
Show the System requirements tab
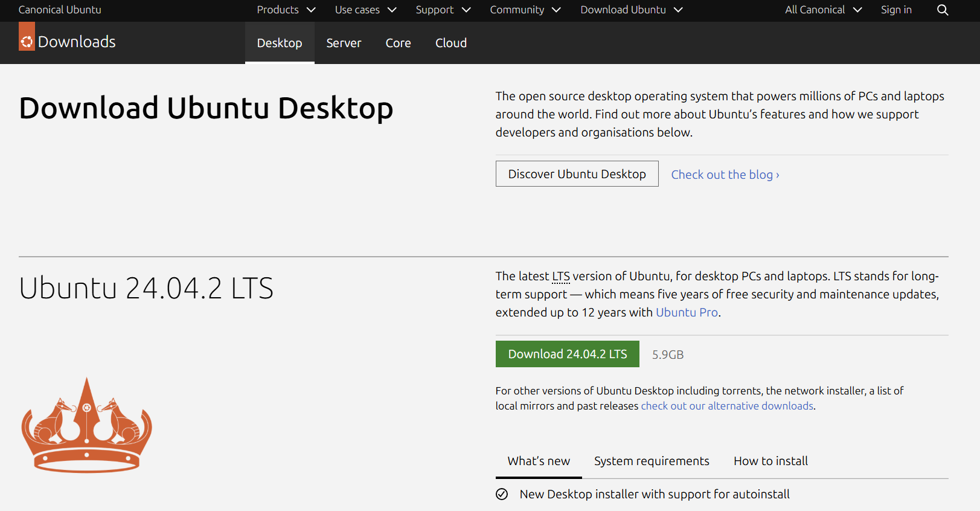click(x=652, y=461)
